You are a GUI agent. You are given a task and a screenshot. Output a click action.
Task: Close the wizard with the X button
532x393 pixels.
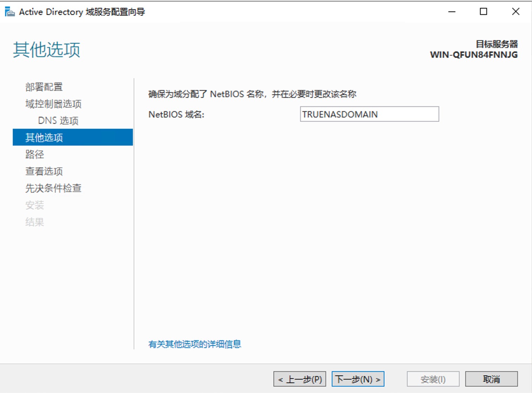pos(515,12)
